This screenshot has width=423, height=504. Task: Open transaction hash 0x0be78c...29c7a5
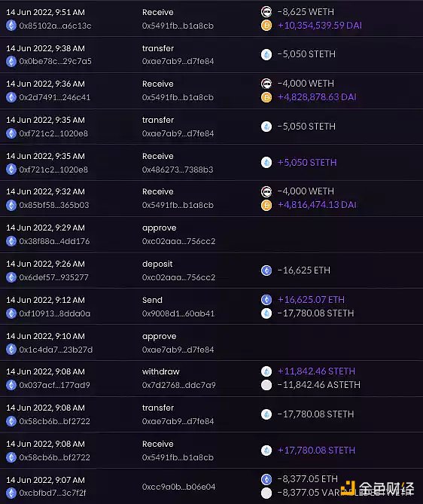click(55, 61)
